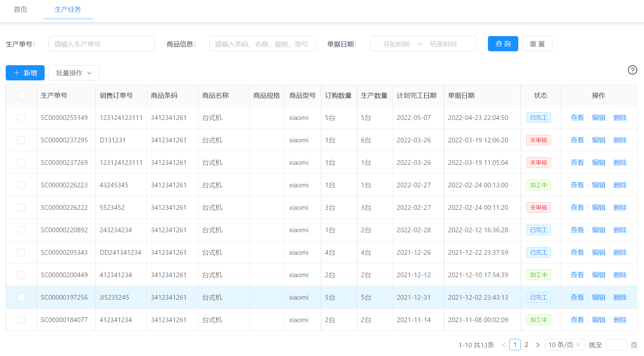This screenshot has height=356, width=644.
Task: Click the 查询 search button
Action: 503,44
